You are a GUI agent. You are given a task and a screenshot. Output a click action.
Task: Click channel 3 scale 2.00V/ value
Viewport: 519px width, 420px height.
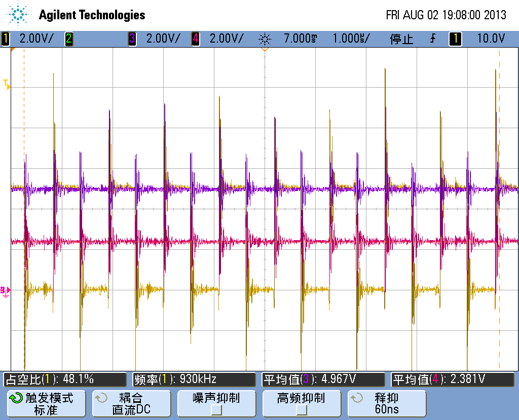163,39
